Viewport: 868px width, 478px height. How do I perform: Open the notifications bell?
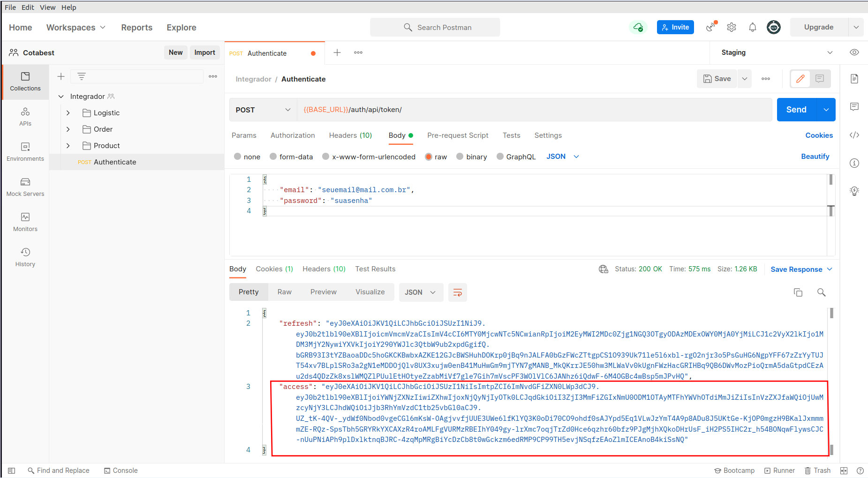753,27
